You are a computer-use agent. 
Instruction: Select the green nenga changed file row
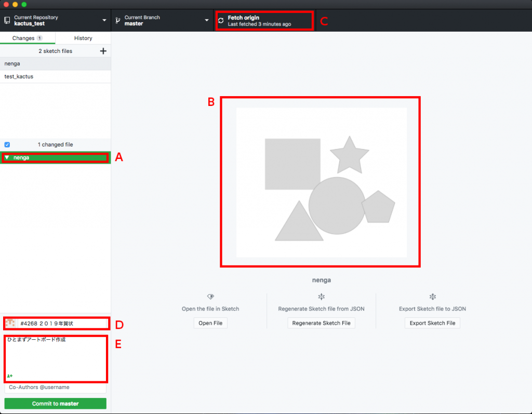[x=55, y=157]
